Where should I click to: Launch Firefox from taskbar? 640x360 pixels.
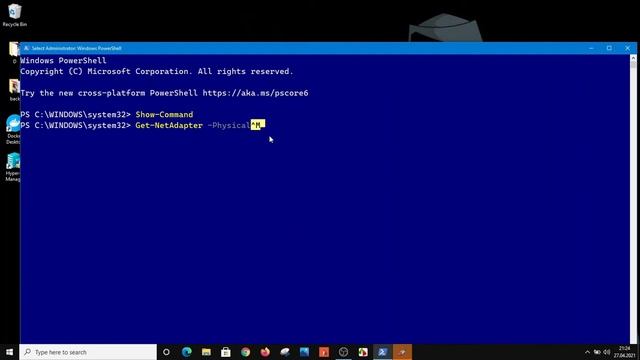tap(265, 352)
